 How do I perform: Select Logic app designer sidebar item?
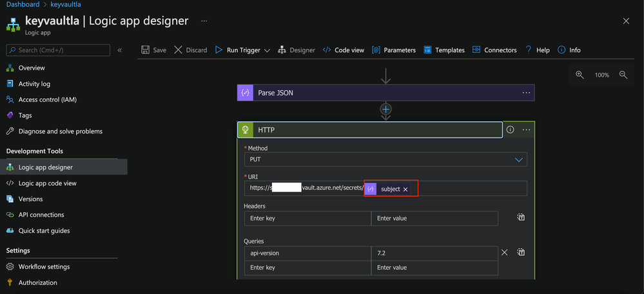coord(64,167)
